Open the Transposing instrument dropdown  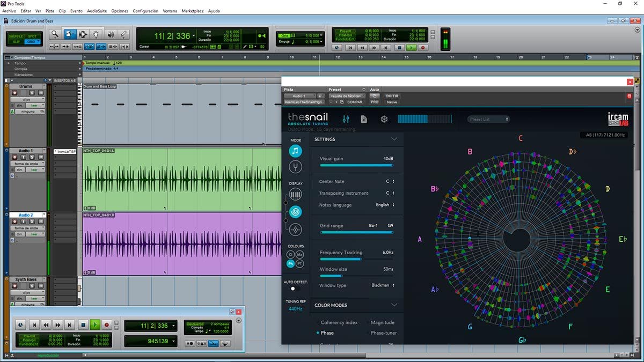point(390,193)
